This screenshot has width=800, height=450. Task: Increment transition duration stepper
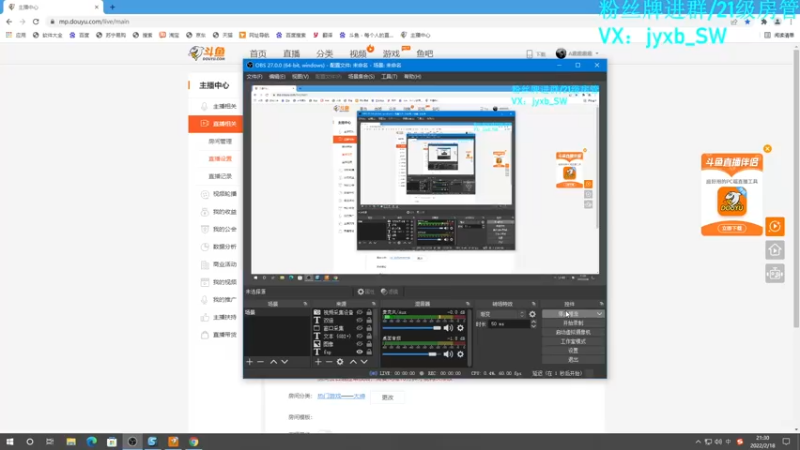click(x=533, y=322)
